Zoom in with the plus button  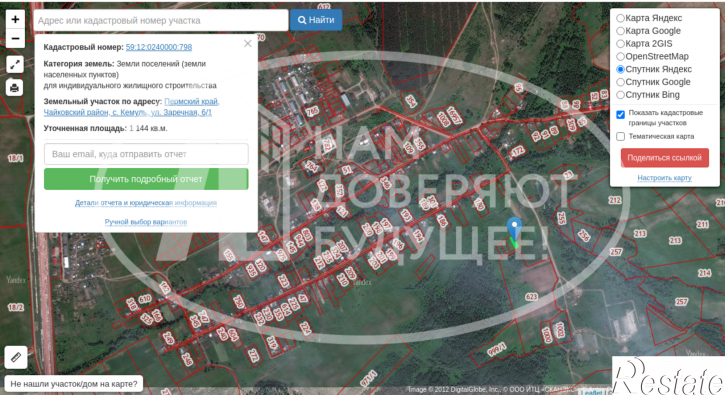[15, 19]
